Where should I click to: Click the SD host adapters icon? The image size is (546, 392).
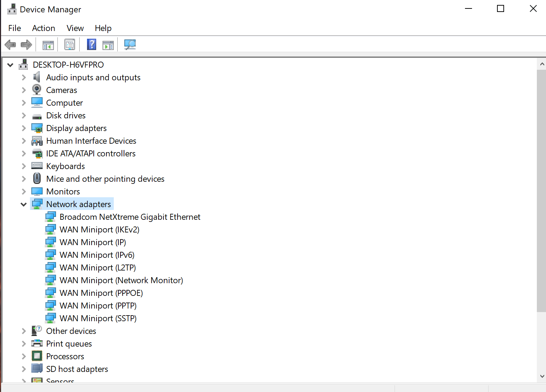coord(37,368)
